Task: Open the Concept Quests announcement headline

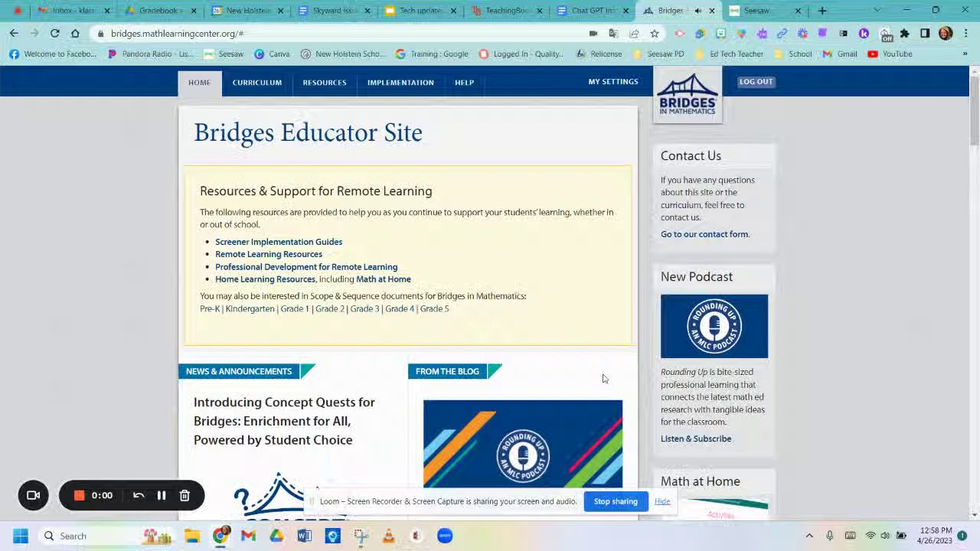Action: click(284, 421)
